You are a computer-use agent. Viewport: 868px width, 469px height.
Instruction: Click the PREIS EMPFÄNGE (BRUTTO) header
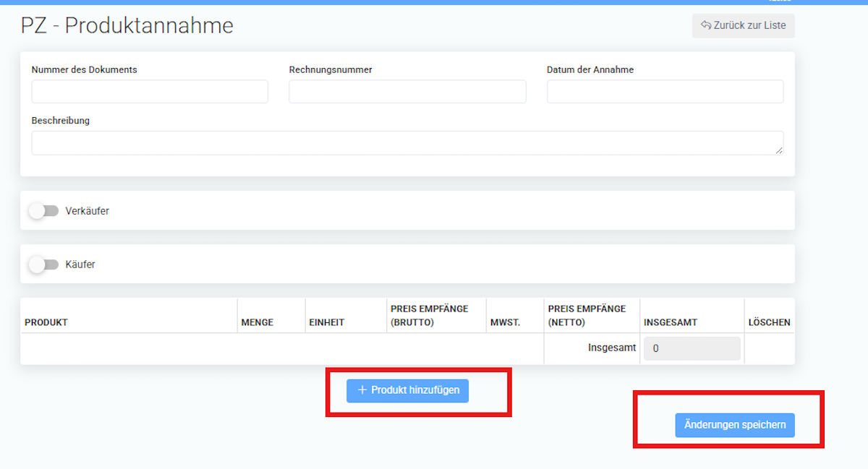pos(430,316)
